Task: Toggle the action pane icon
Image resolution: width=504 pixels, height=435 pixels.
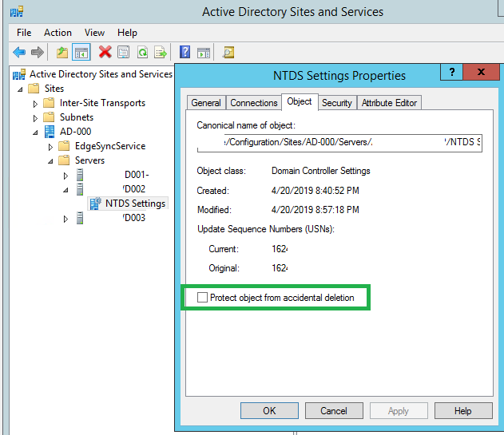Action: click(x=204, y=53)
